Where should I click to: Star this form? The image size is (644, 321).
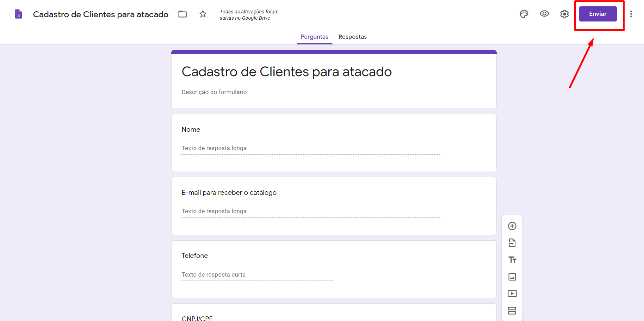coord(203,14)
